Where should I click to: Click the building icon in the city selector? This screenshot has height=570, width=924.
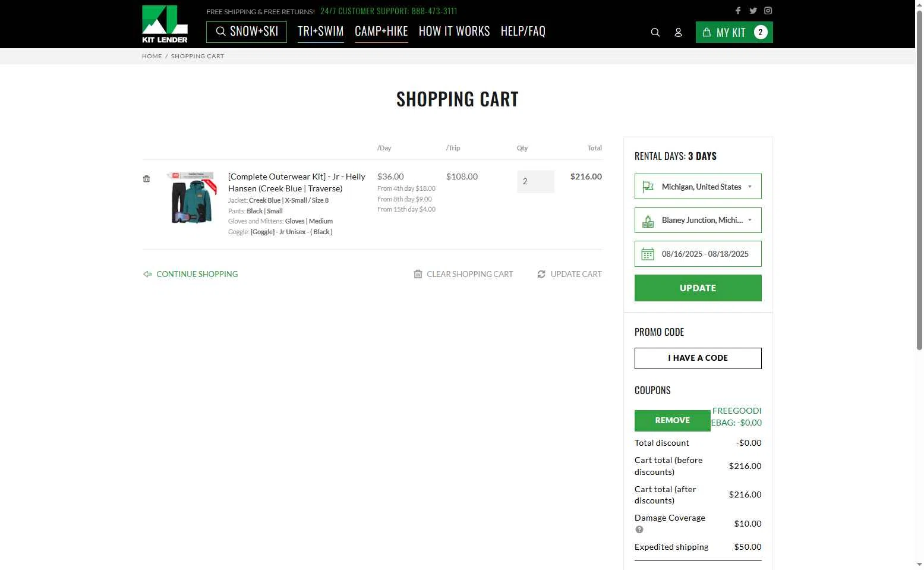coord(648,221)
